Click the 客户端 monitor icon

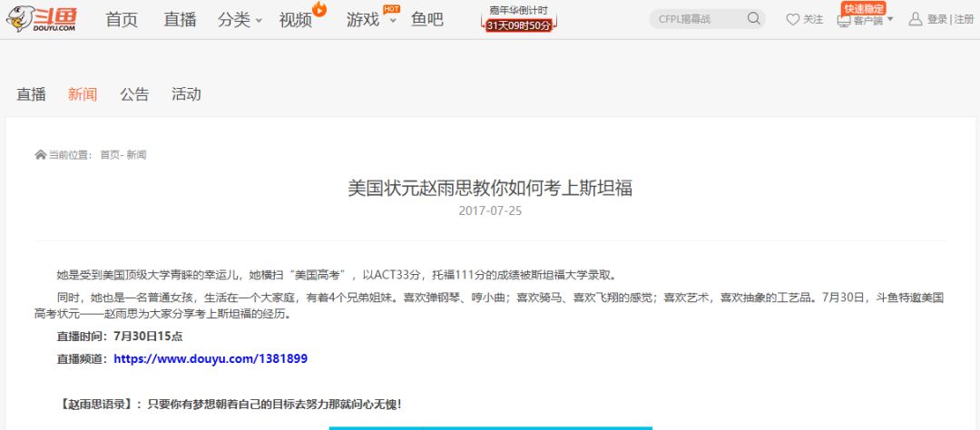click(844, 21)
